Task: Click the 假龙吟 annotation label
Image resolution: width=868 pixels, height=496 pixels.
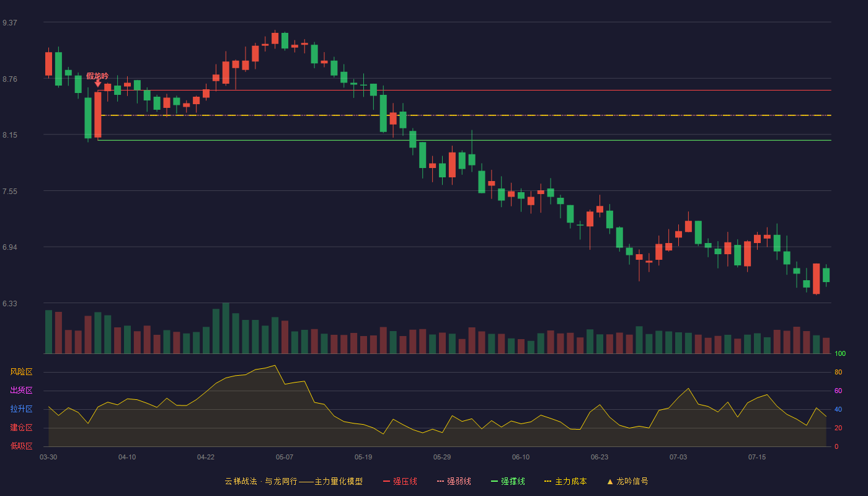Action: pos(97,76)
